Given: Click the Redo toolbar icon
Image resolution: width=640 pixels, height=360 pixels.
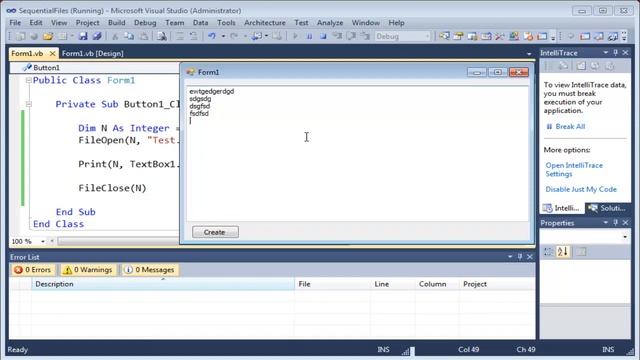Looking at the screenshot, I should [234, 36].
